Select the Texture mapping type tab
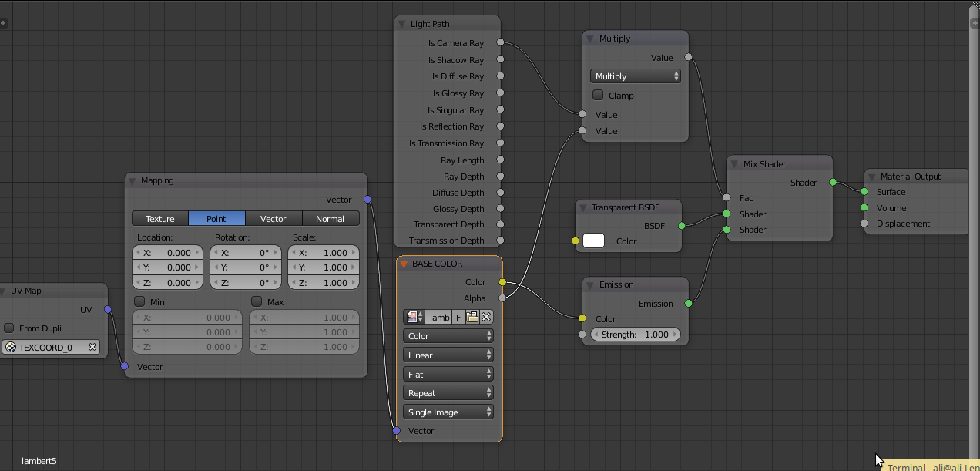 (160, 218)
